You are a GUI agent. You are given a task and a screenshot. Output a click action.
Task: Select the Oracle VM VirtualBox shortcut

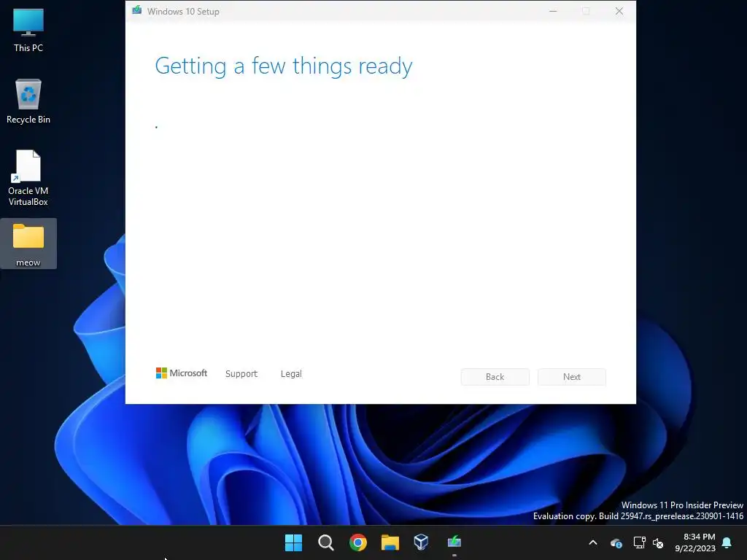pyautogui.click(x=28, y=178)
